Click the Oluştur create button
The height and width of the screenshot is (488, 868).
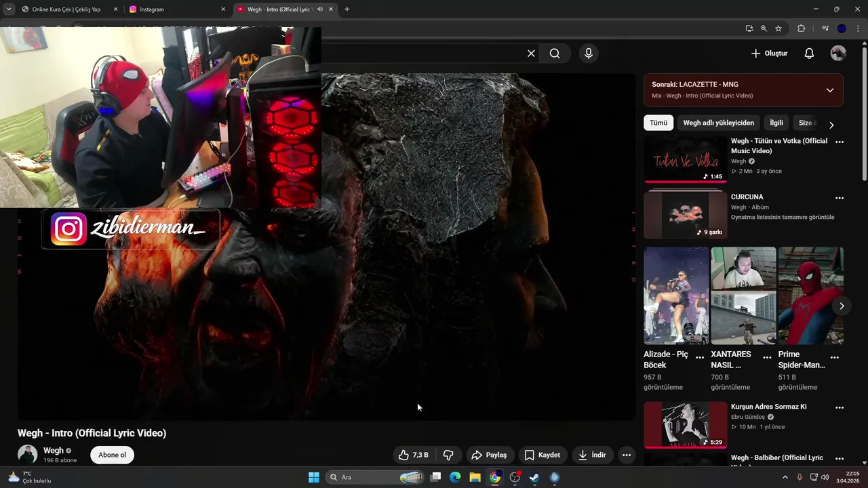(769, 54)
